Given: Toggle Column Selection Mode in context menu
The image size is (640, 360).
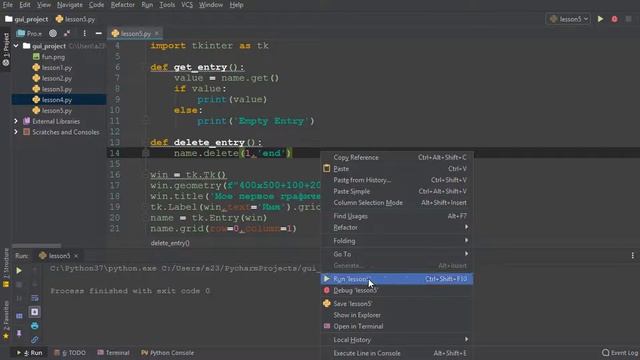Looking at the screenshot, I should [397, 203].
